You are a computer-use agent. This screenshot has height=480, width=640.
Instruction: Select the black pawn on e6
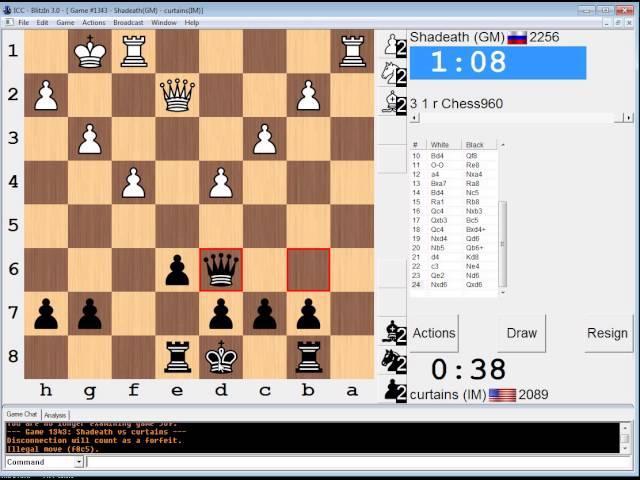point(177,270)
